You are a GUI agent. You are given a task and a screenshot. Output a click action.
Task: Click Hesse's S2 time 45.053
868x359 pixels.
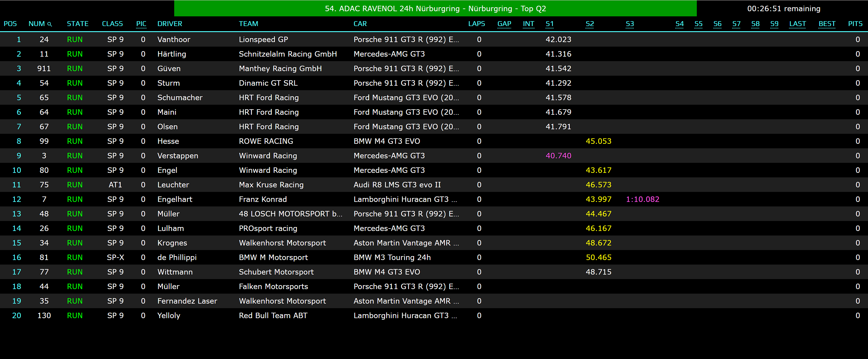[599, 141]
